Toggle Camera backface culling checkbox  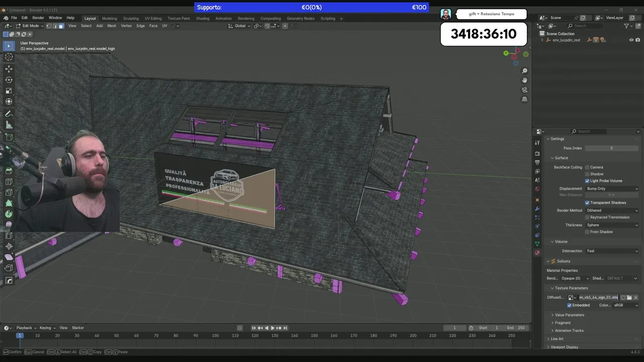pyautogui.click(x=587, y=167)
